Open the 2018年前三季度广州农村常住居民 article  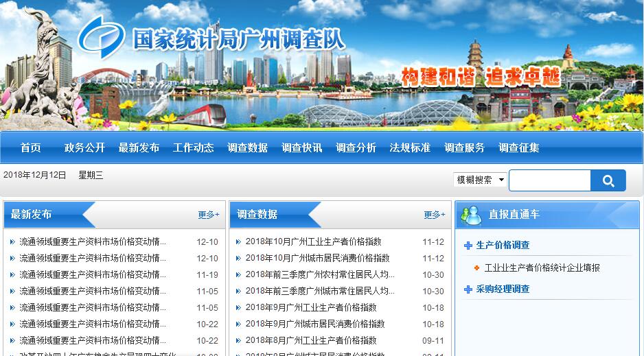click(x=319, y=274)
